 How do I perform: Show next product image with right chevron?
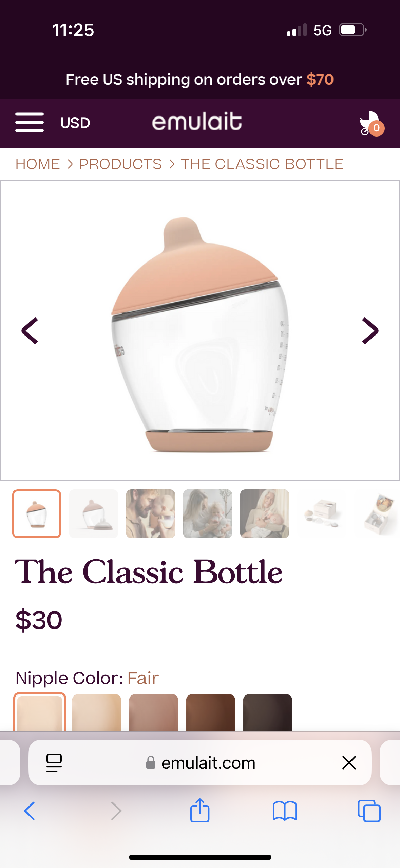point(370,331)
